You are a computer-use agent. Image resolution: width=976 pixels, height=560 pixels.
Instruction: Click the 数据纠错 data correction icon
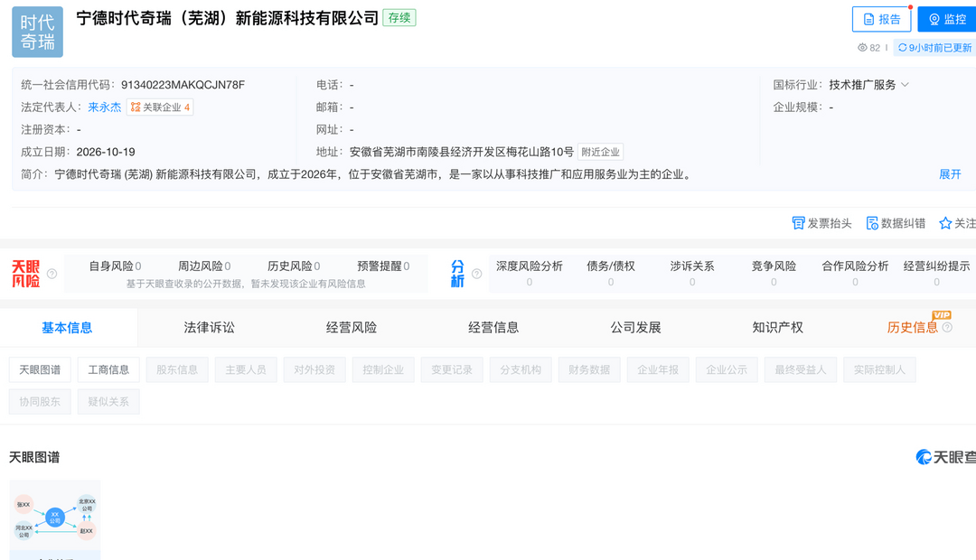point(872,223)
